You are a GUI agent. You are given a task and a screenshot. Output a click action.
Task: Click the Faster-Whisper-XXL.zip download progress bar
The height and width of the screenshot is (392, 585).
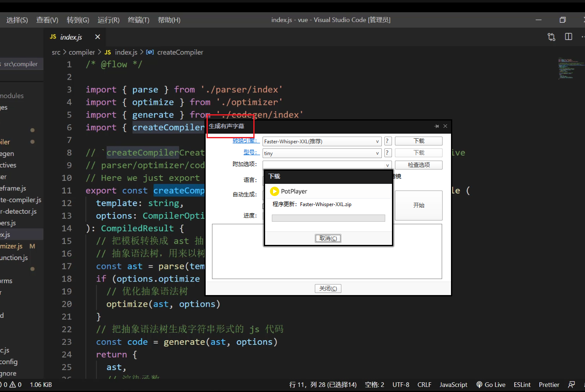click(x=328, y=218)
